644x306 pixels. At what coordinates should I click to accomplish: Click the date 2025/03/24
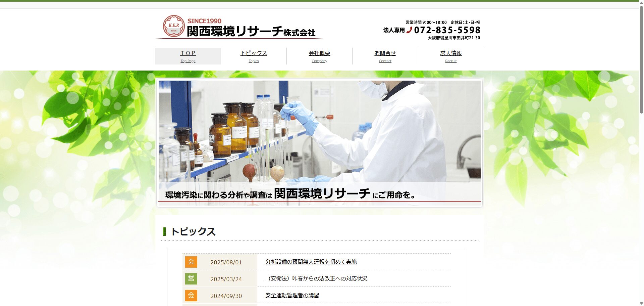pos(226,279)
